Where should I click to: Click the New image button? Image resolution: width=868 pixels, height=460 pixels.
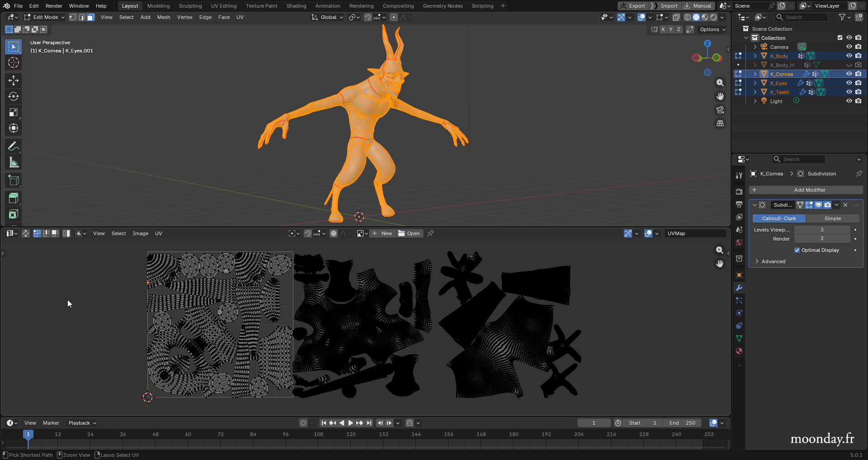coord(382,233)
